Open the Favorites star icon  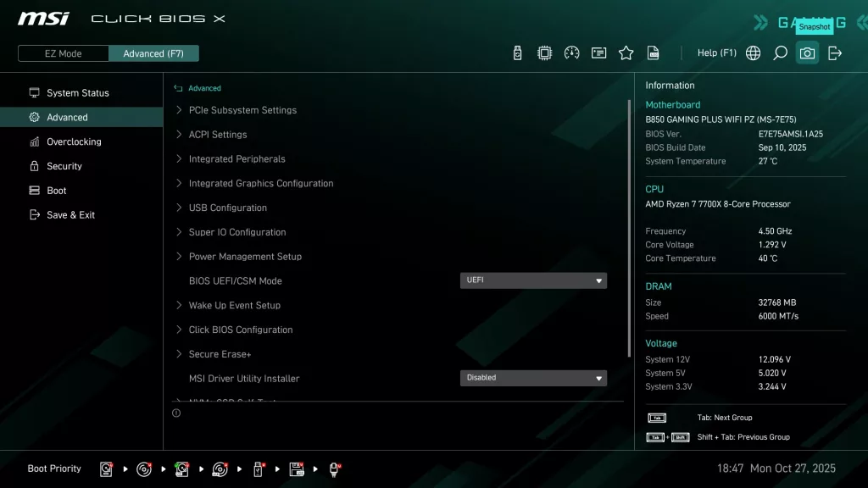[x=626, y=53]
